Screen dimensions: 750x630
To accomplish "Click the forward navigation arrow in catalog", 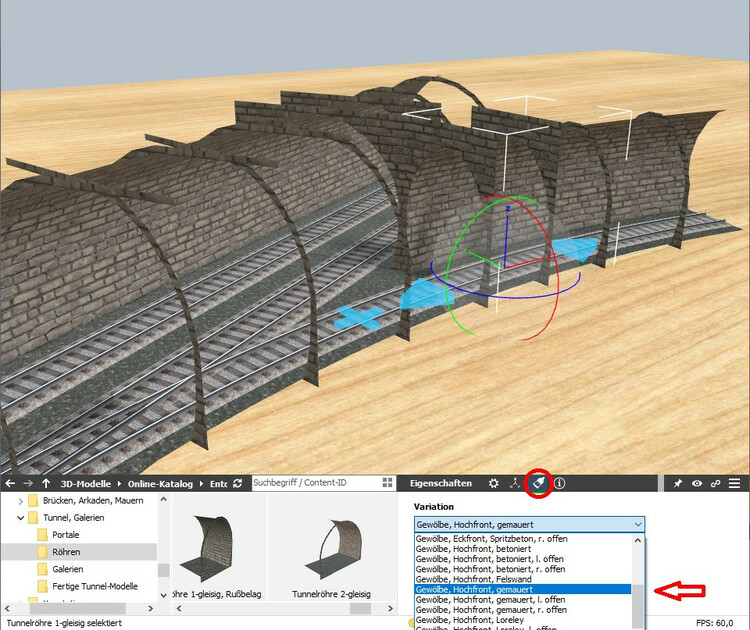I will 27,483.
